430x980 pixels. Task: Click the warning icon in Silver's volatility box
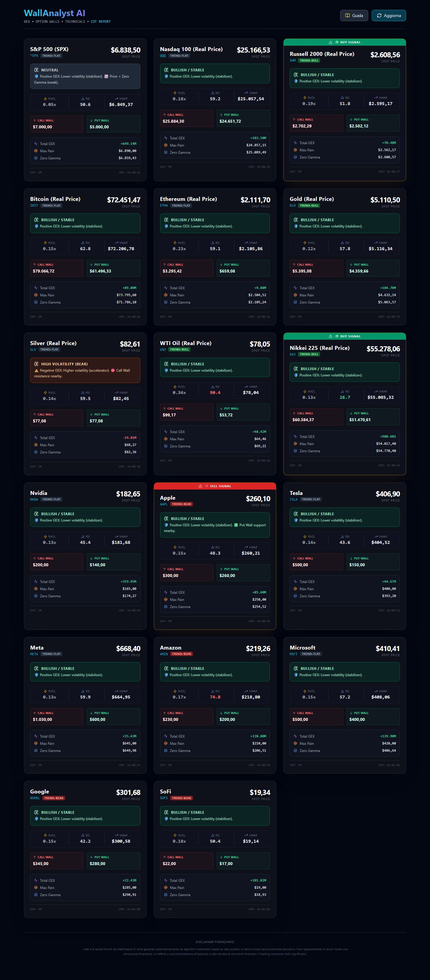[36, 370]
